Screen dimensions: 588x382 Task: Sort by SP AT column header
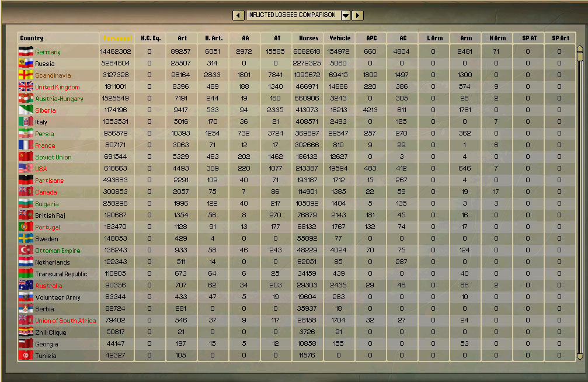(x=529, y=39)
